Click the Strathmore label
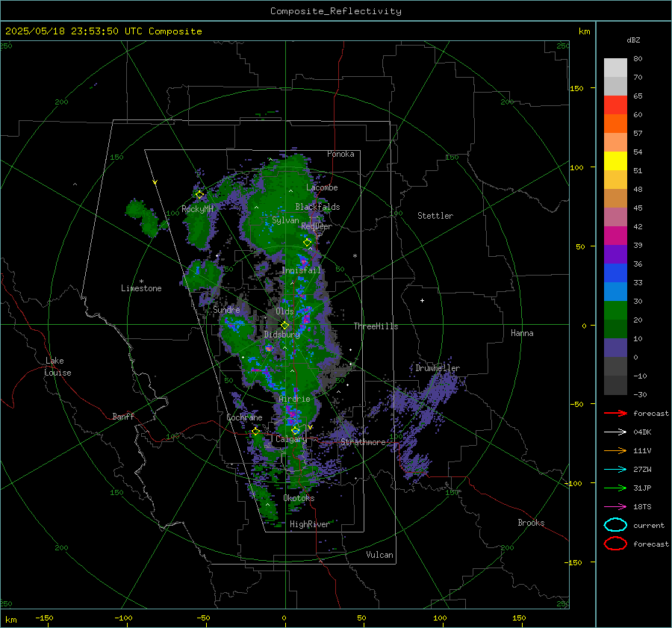 (x=363, y=442)
